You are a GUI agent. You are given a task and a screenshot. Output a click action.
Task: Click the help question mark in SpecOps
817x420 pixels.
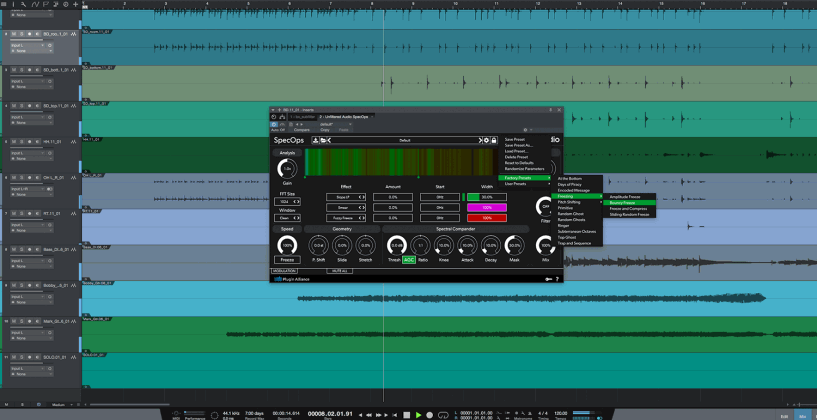pos(556,280)
